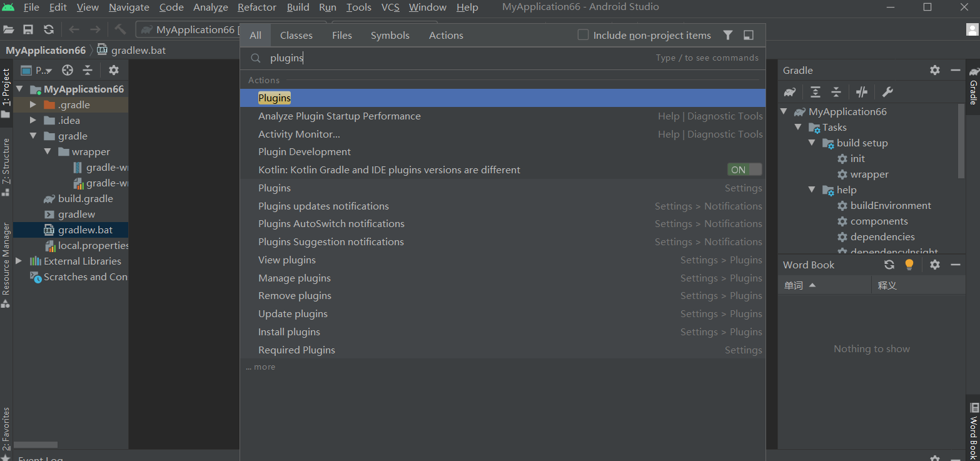Switch to the Files search tab
This screenshot has height=461, width=980.
[342, 35]
